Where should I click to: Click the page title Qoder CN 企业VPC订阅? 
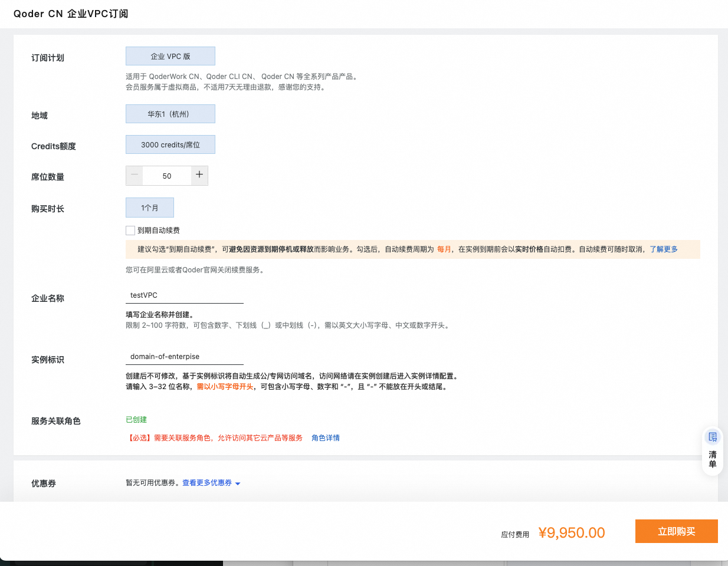pyautogui.click(x=71, y=14)
